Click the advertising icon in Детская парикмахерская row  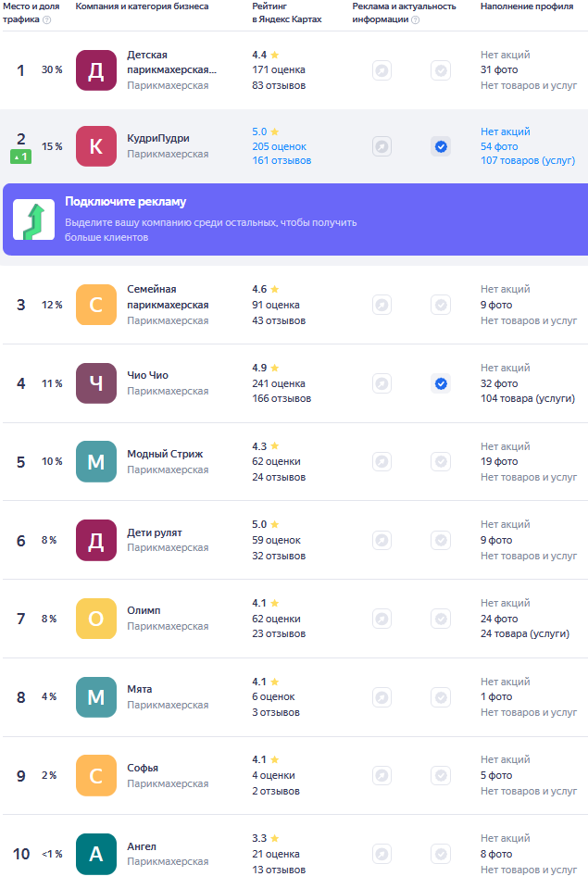point(382,71)
